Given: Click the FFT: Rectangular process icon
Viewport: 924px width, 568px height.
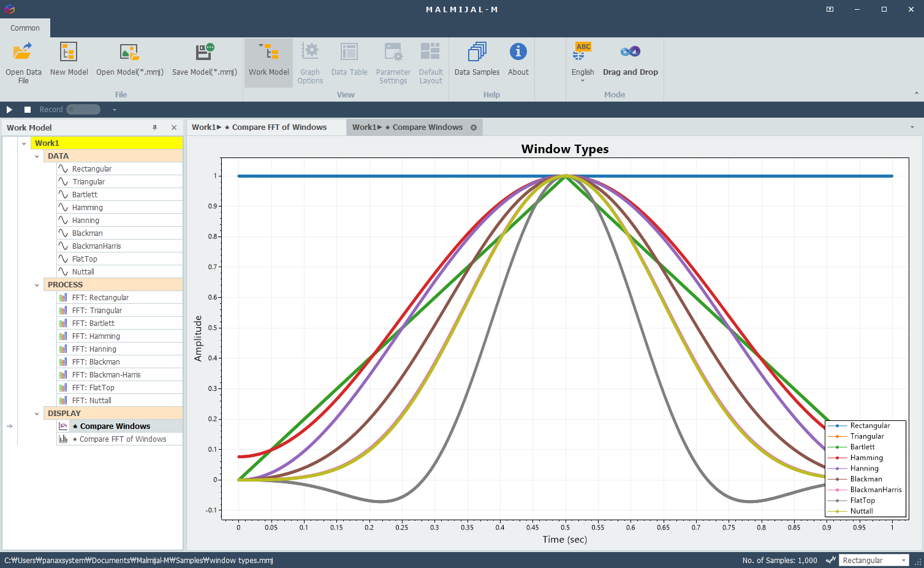Looking at the screenshot, I should click(63, 297).
